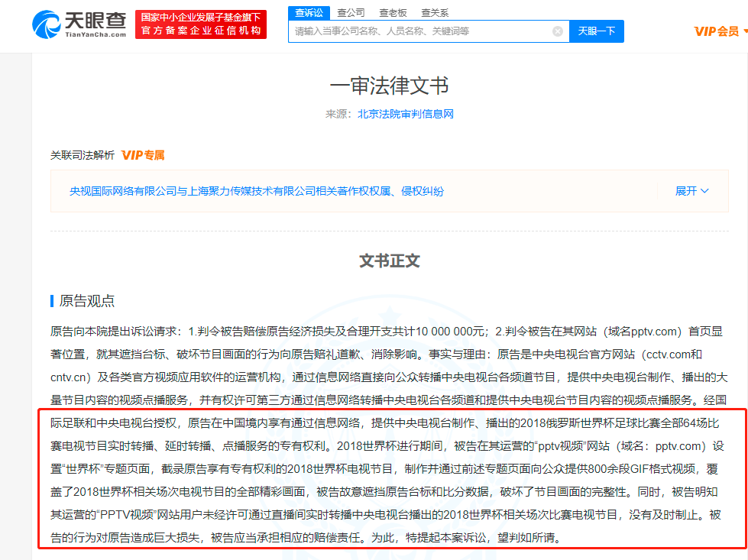Click the 天眼一下 search button
The image size is (748, 560).
point(596,31)
